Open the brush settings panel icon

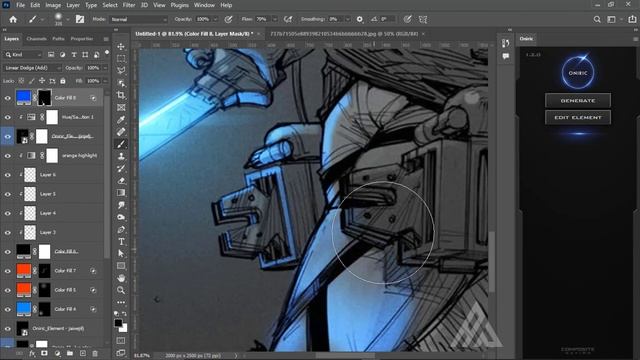[x=80, y=19]
